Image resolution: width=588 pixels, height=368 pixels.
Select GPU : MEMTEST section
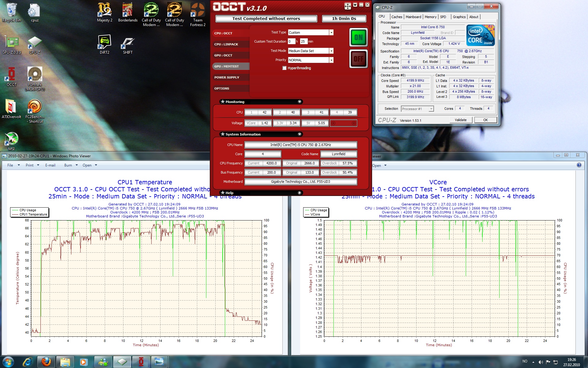pyautogui.click(x=231, y=67)
